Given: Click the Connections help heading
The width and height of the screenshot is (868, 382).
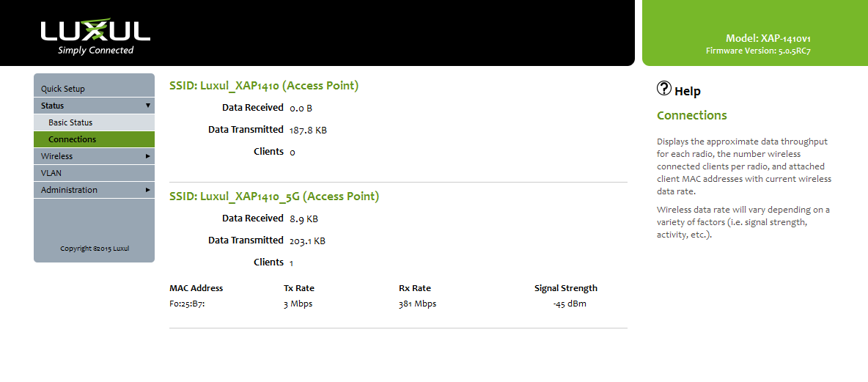Looking at the screenshot, I should point(691,115).
